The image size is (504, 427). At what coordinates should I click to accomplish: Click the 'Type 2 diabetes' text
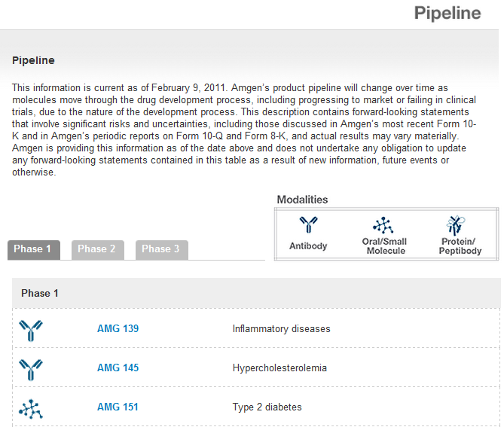(x=267, y=407)
